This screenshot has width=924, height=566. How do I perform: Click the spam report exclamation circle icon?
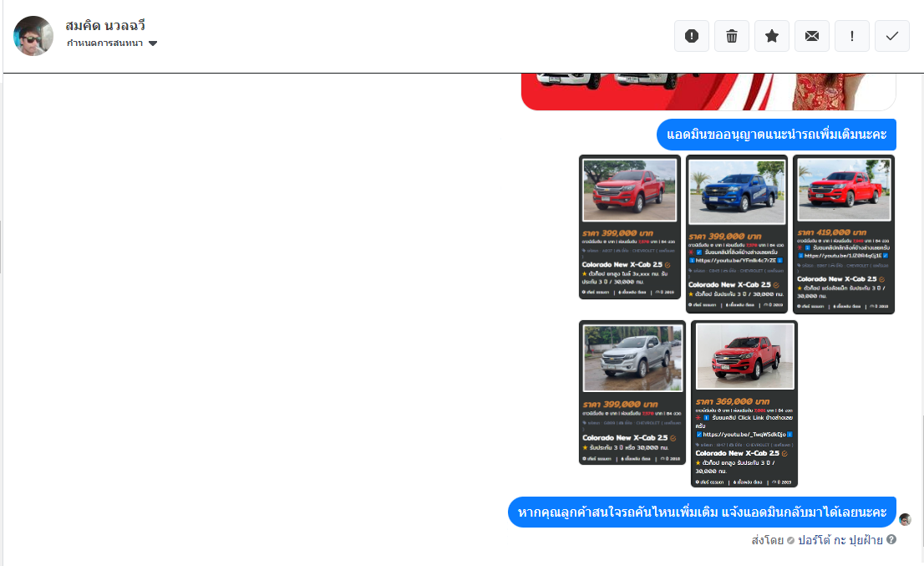tap(692, 36)
